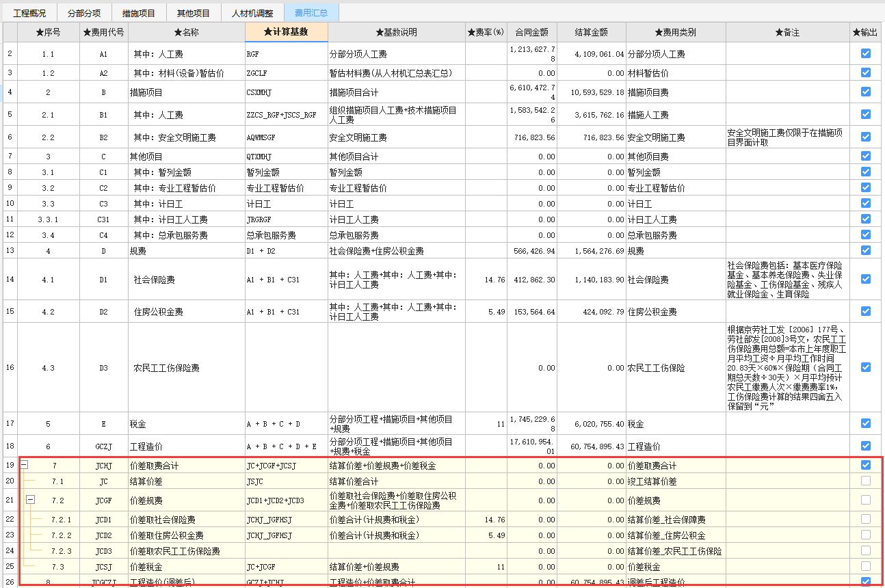885x588 pixels.
Task: Uncheck the output checkbox for 税金 row
Action: [866, 423]
